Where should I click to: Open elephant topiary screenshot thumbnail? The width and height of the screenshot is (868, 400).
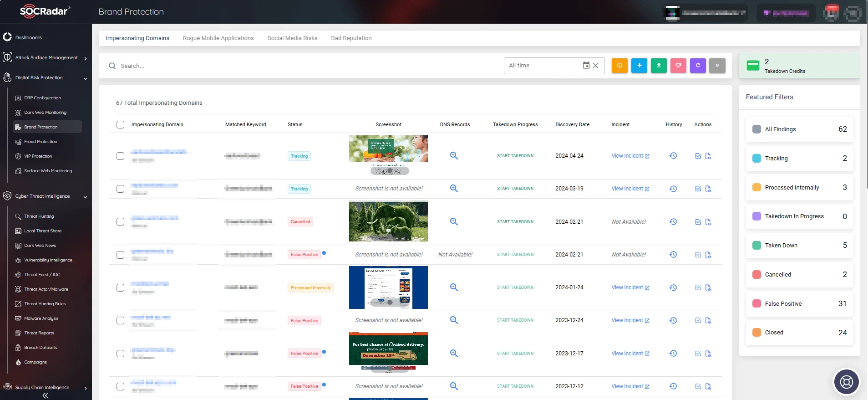pos(388,221)
